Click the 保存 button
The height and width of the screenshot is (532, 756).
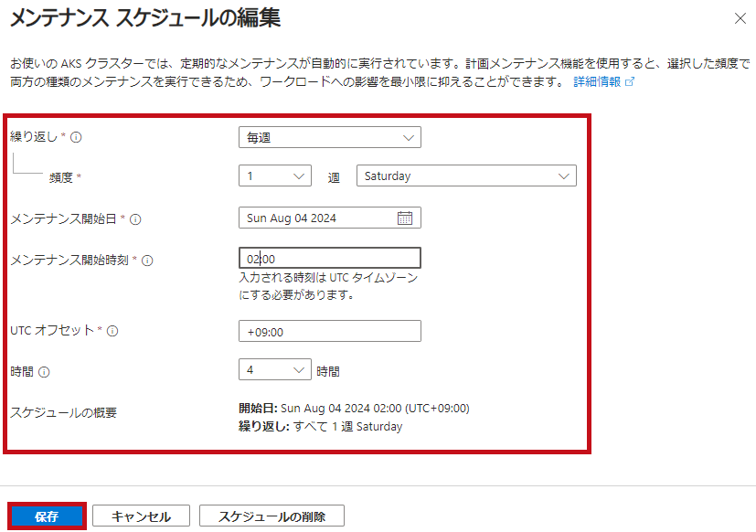tap(47, 516)
